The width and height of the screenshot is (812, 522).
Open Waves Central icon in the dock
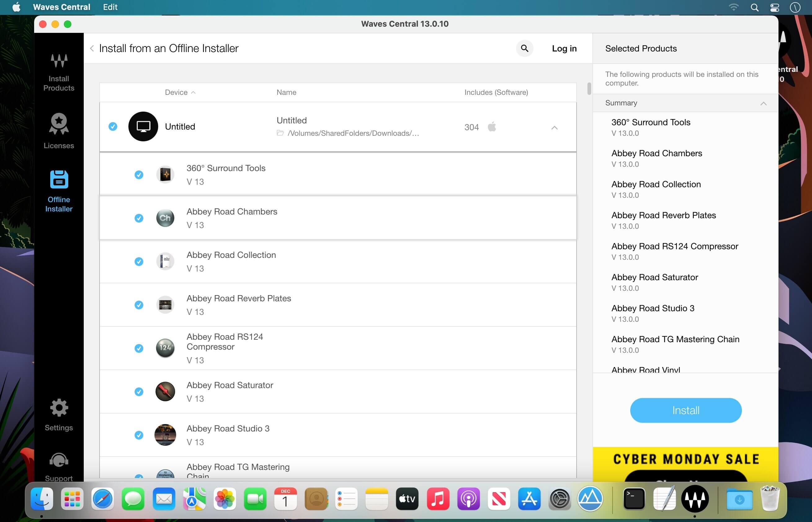coord(695,499)
